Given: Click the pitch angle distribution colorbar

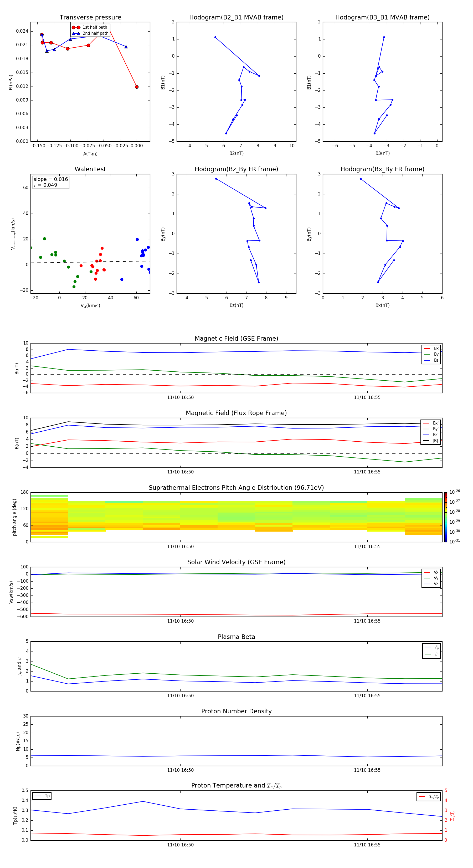Looking at the screenshot, I should tap(445, 517).
